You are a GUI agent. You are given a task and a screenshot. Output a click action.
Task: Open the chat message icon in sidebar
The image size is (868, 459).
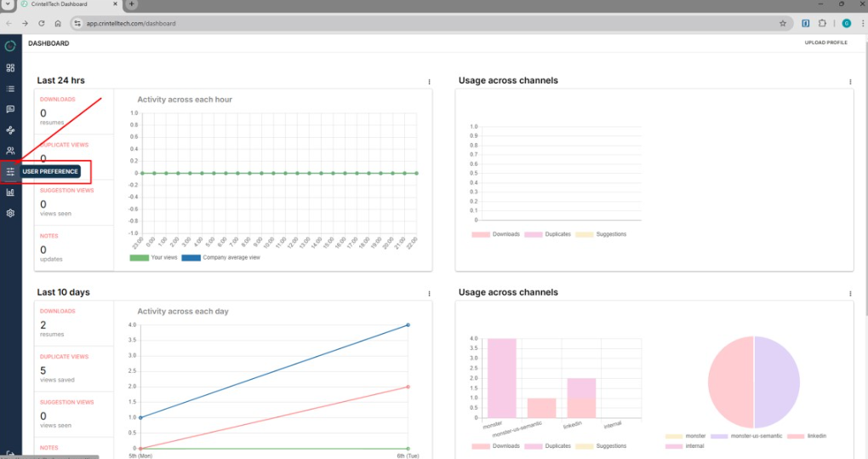point(10,110)
